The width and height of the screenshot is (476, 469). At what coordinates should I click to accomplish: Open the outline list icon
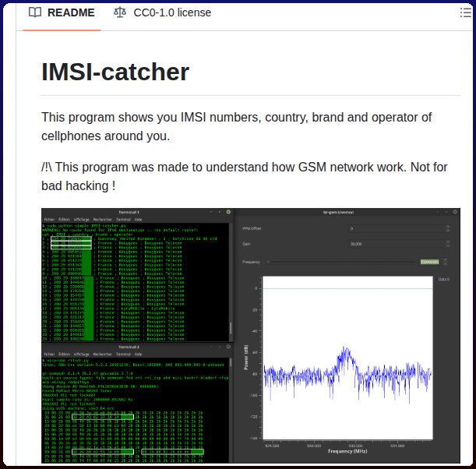[x=466, y=12]
